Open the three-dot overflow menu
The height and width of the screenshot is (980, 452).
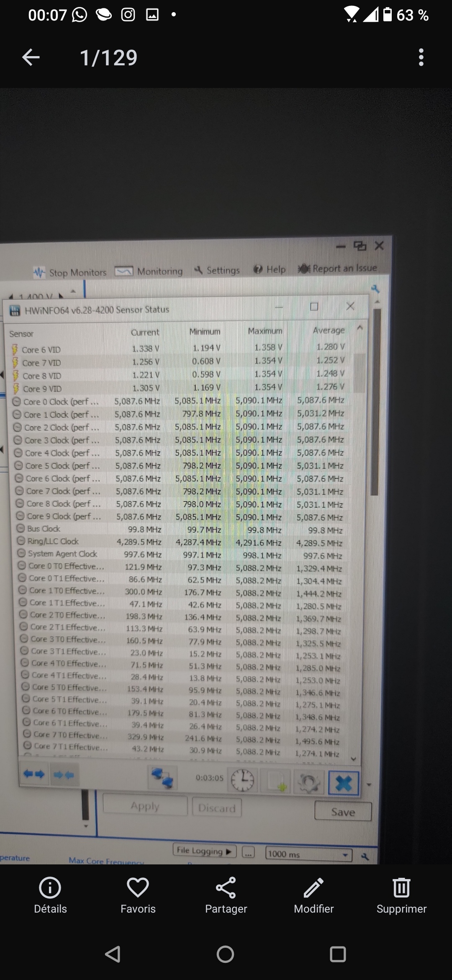pos(421,57)
